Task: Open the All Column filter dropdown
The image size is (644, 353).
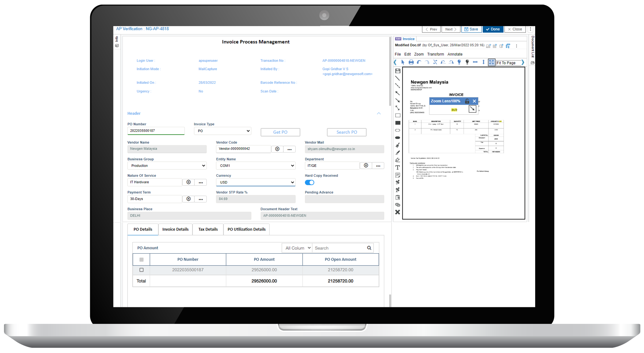Action: [297, 248]
